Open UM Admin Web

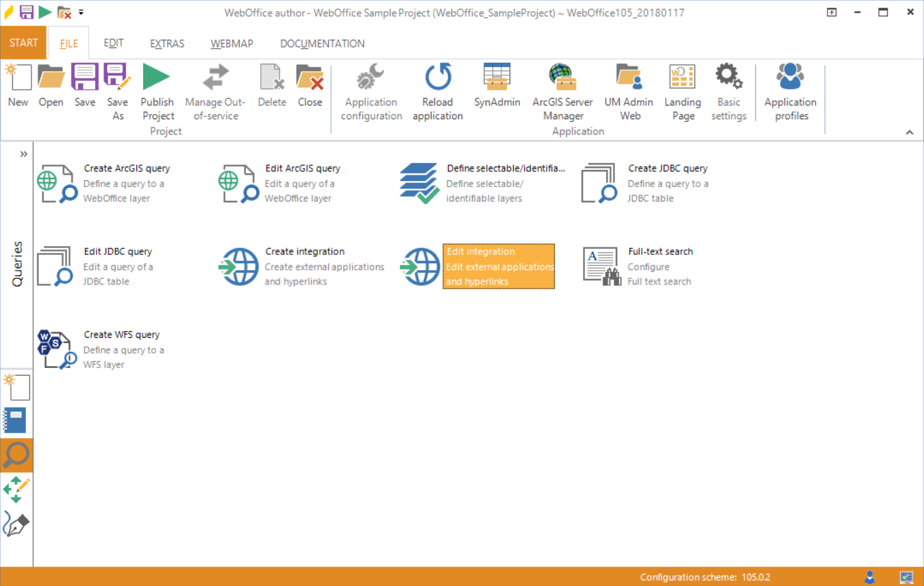point(629,77)
